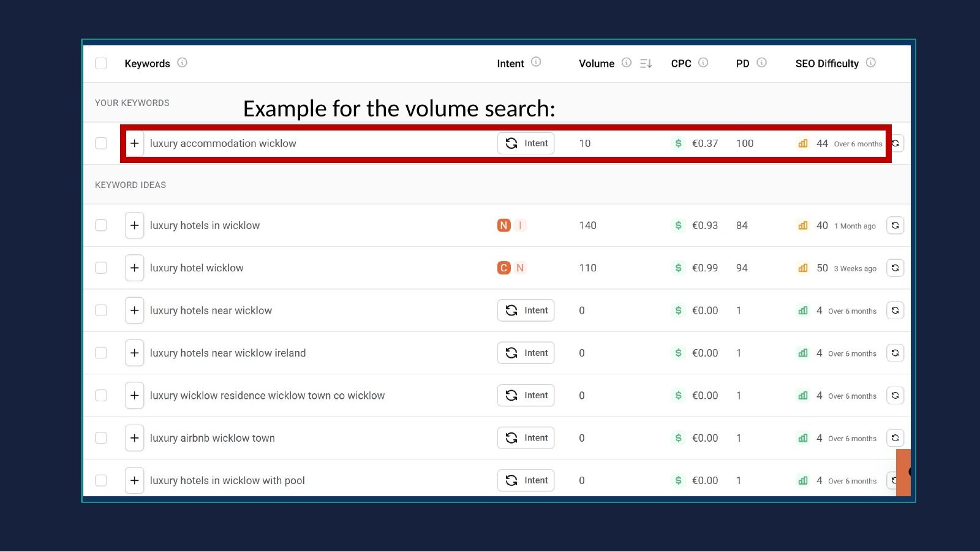
Task: Tick the luxury hotel wicklow checkbox
Action: tap(101, 268)
